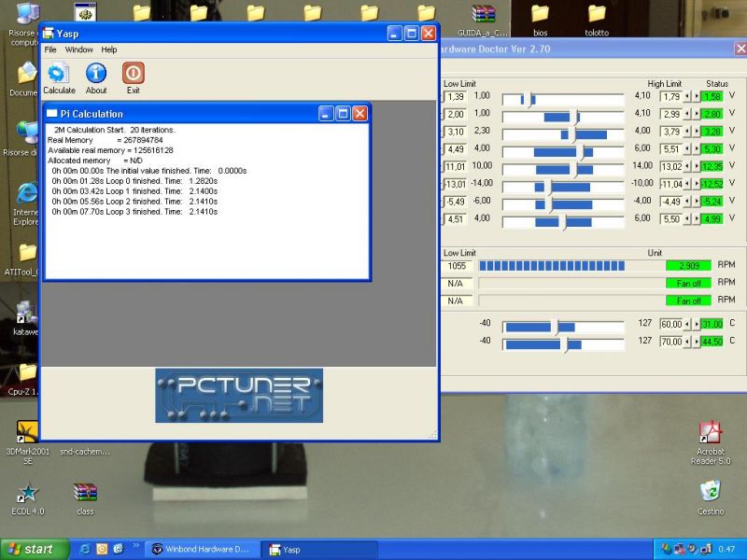
Task: Select the ATITool folder on the desktop
Action: [27, 253]
